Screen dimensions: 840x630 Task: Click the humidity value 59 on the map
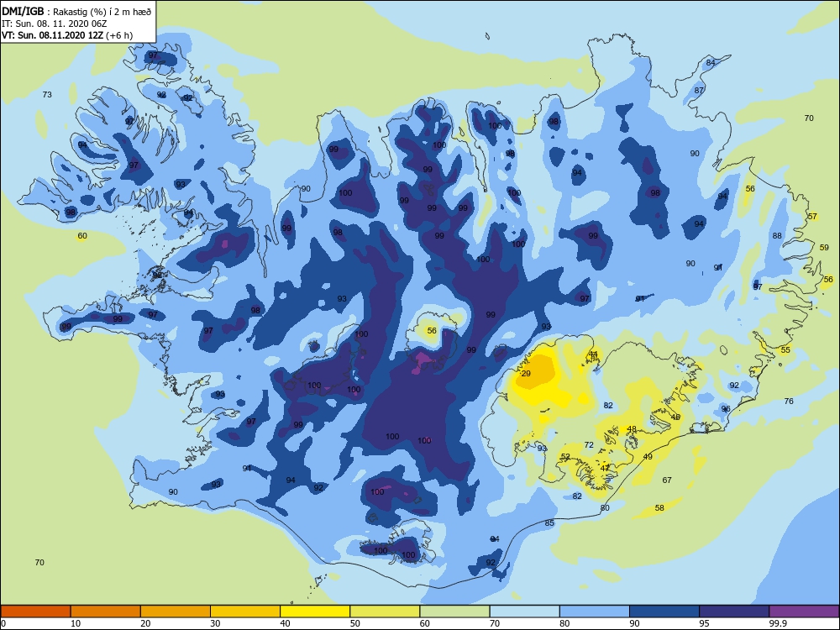[825, 248]
